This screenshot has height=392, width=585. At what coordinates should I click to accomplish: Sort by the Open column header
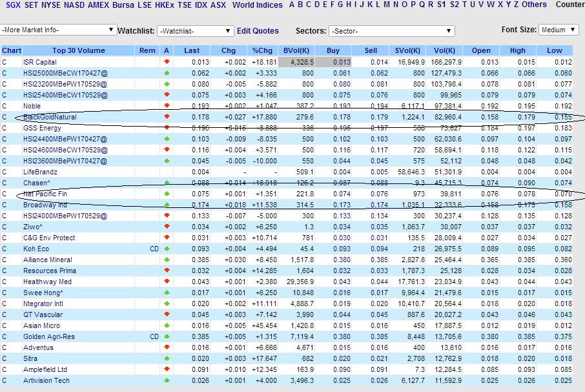[481, 50]
